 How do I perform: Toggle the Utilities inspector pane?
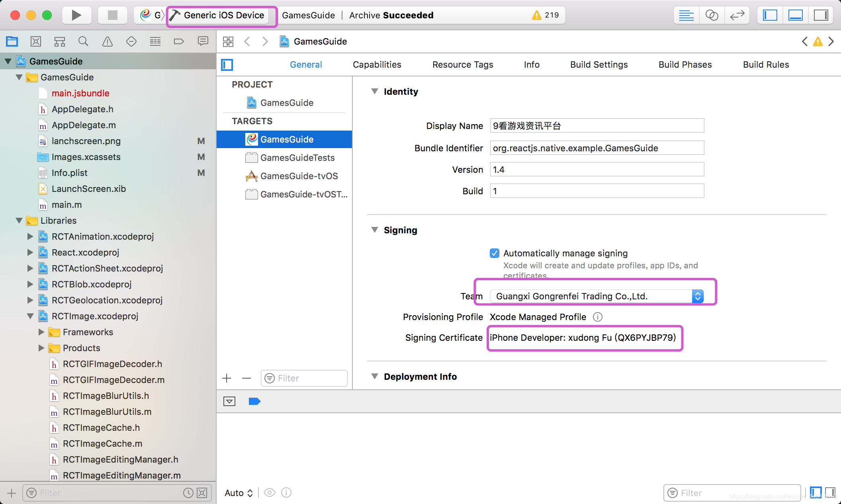pyautogui.click(x=821, y=15)
